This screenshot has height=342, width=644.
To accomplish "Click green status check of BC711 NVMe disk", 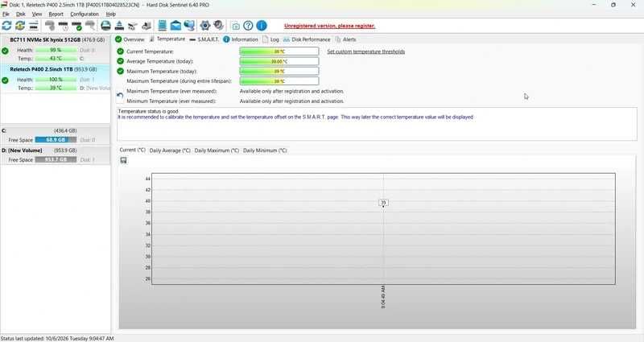I will pyautogui.click(x=5, y=51).
